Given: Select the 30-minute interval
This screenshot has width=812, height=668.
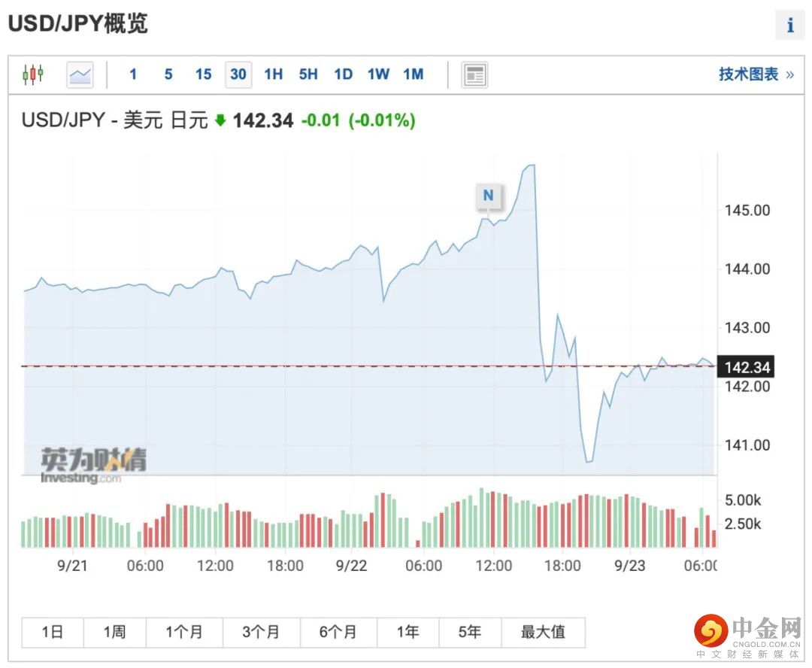Looking at the screenshot, I should click(238, 74).
